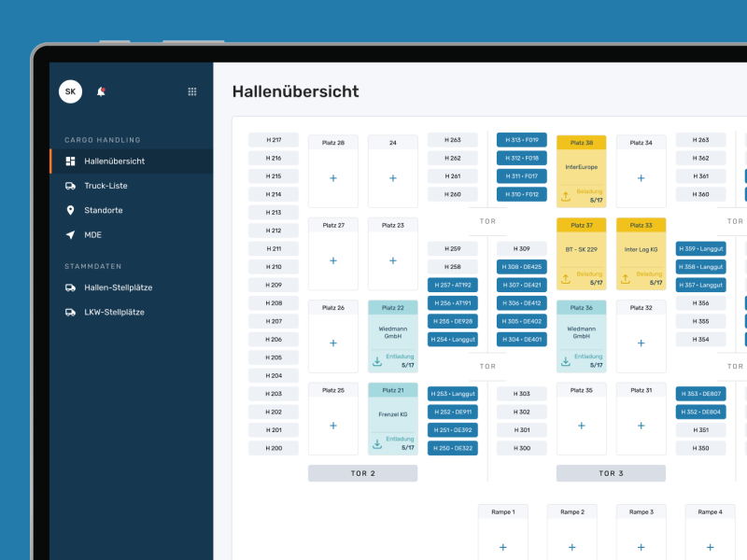Open Hallenübersicht in the sidebar
The width and height of the screenshot is (747, 560).
pyautogui.click(x=114, y=161)
